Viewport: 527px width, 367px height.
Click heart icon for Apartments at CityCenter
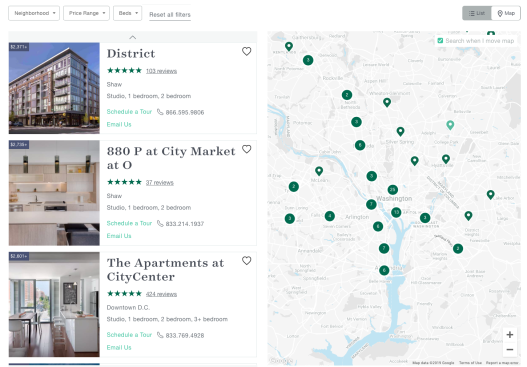tap(246, 261)
